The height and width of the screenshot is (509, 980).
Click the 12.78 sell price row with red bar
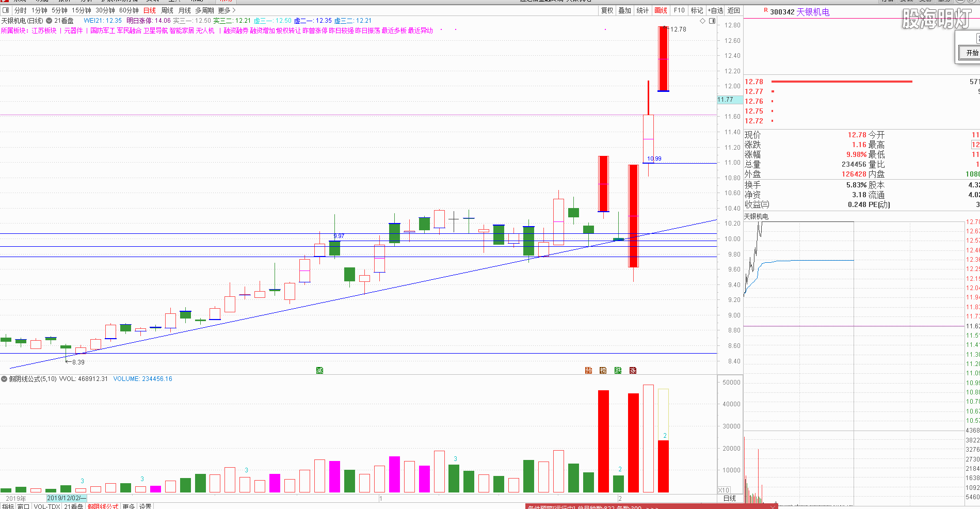[861, 82]
